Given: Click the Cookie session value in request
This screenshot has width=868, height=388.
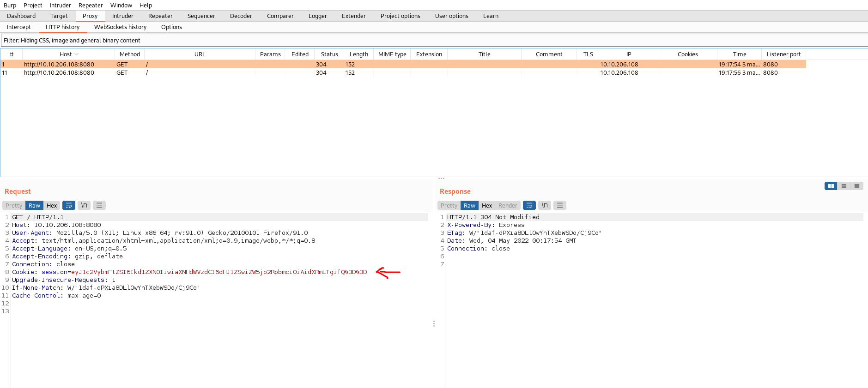Looking at the screenshot, I should coord(219,272).
